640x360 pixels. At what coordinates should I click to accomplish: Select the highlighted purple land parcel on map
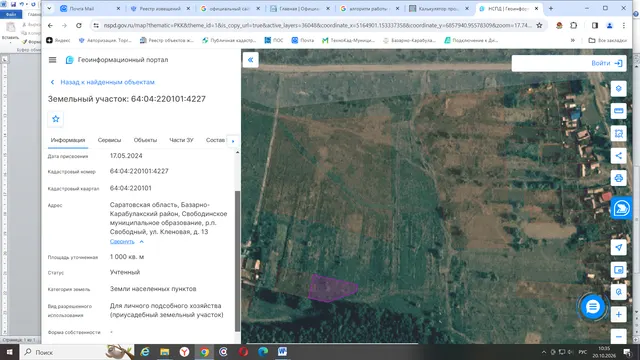tap(331, 288)
